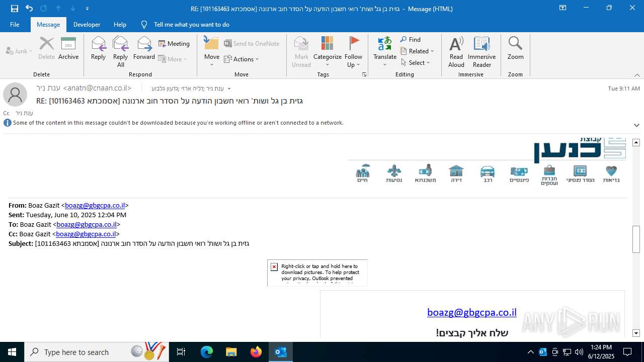644x362 pixels.
Task: Click Find in the Editing group
Action: tap(411, 40)
